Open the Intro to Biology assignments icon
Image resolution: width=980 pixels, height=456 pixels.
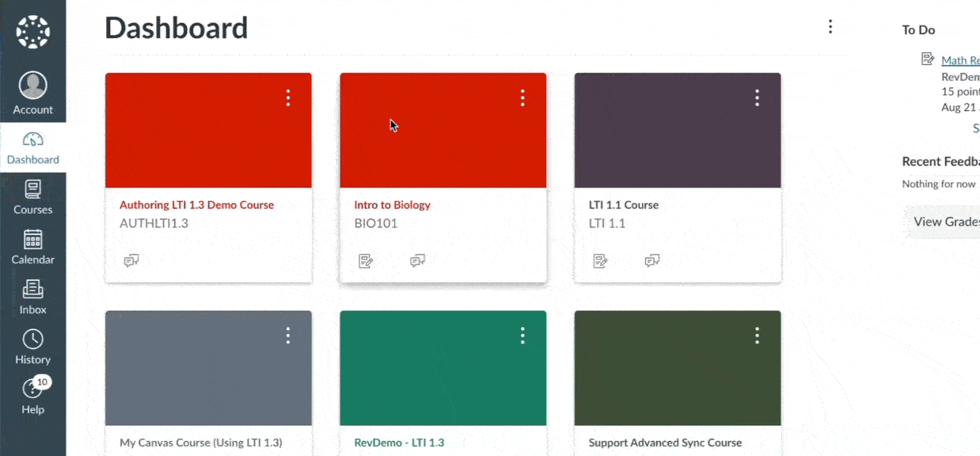click(x=366, y=260)
